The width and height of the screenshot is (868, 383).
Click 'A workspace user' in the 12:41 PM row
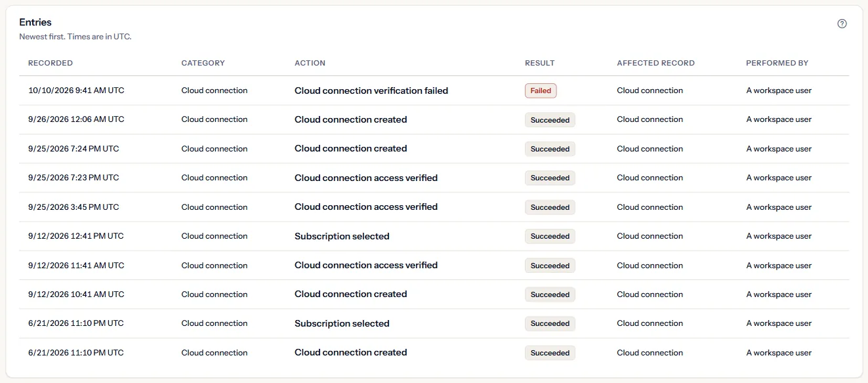pyautogui.click(x=779, y=236)
